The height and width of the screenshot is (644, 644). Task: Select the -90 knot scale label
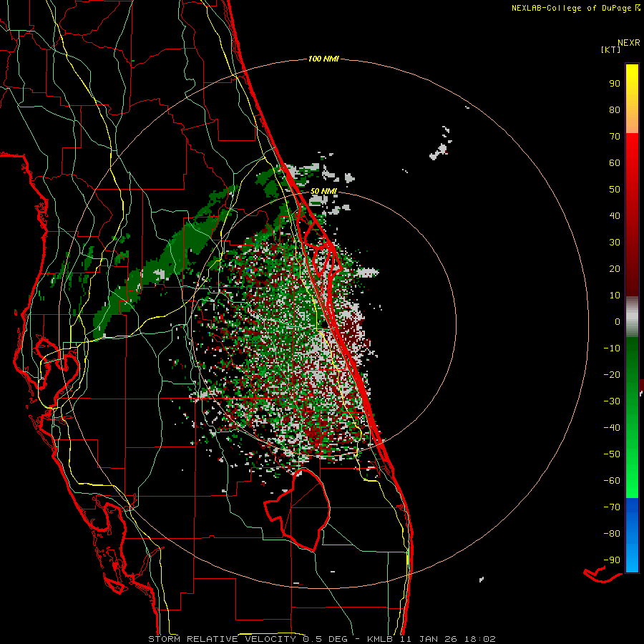point(612,560)
